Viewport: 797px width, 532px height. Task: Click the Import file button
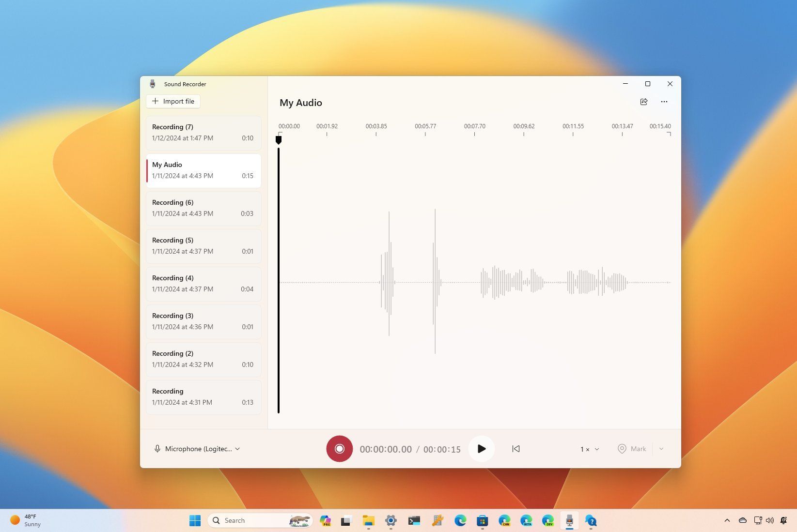pos(173,101)
